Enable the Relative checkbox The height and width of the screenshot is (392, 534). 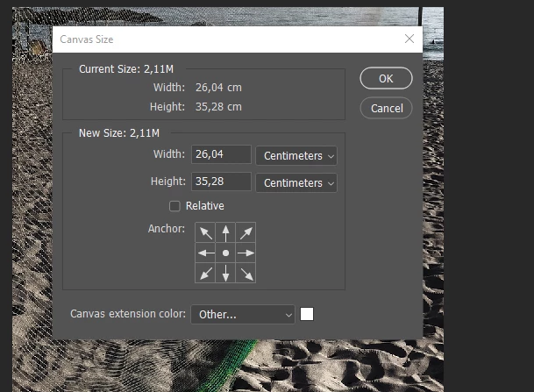pyautogui.click(x=174, y=206)
